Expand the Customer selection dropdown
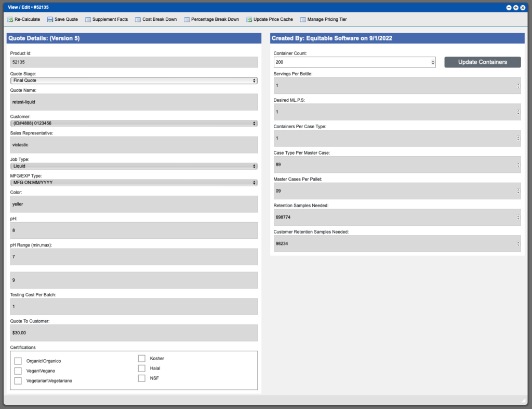Image resolution: width=532 pixels, height=409 pixels. pyautogui.click(x=133, y=124)
